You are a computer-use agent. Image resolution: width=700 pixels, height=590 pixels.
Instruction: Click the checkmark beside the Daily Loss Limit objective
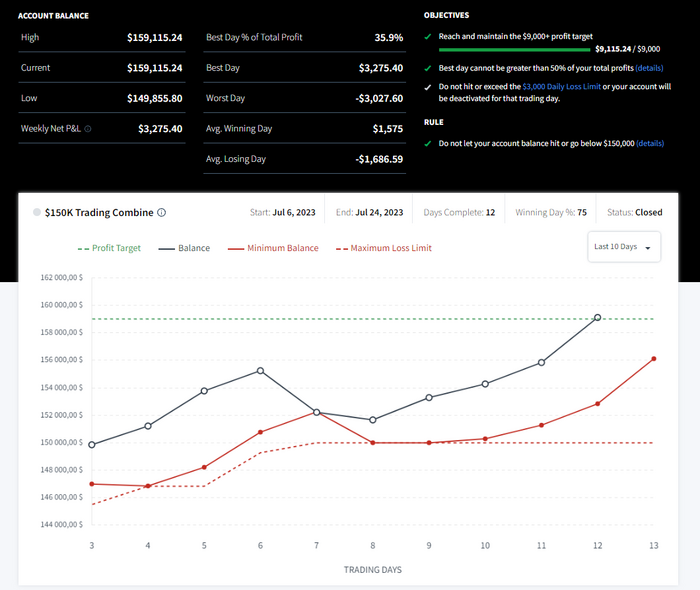pyautogui.click(x=428, y=88)
